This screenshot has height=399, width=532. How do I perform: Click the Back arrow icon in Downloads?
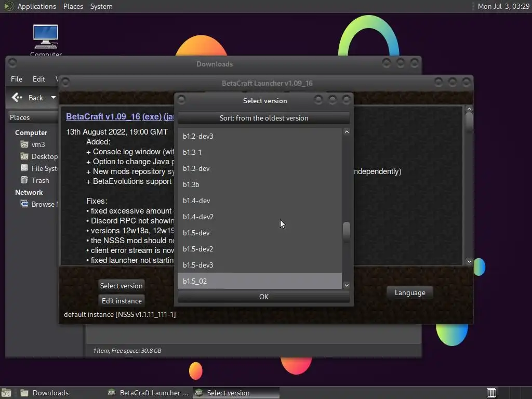click(17, 98)
